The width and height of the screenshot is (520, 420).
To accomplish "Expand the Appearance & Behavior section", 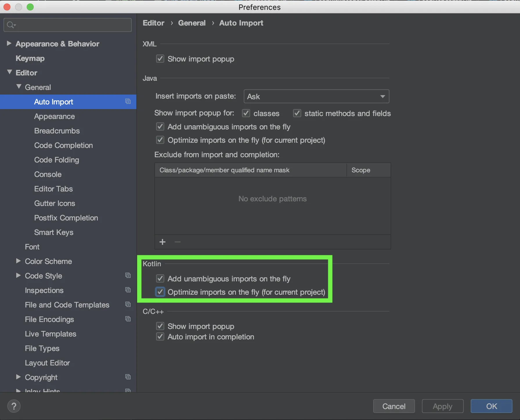I will click(9, 44).
